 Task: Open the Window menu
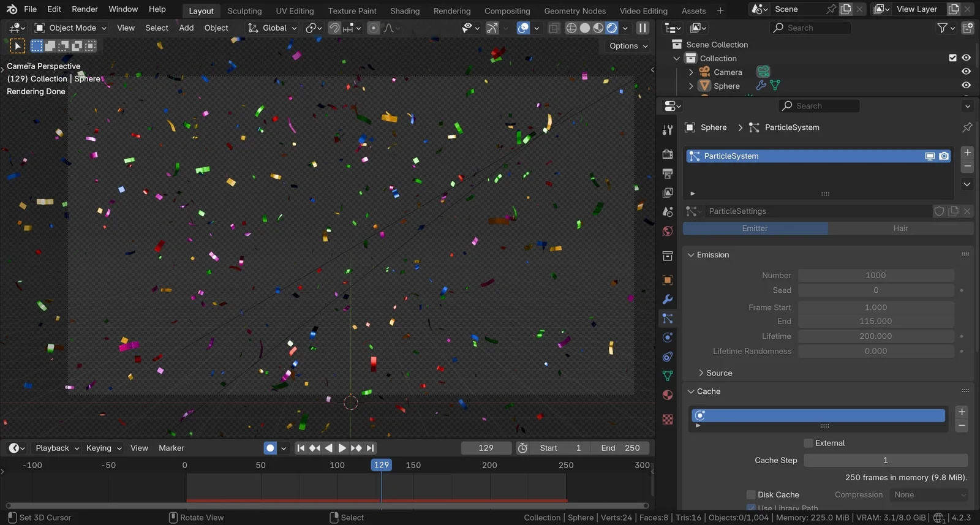(123, 9)
